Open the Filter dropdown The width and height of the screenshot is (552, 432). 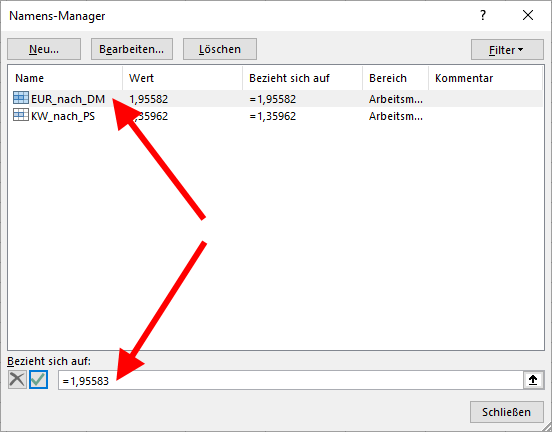(x=507, y=50)
